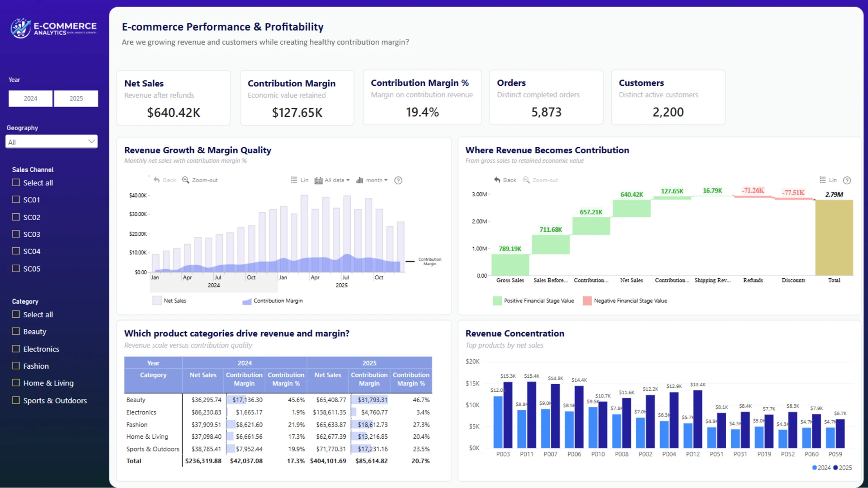
Task: Click Zoom-out magnifier in waterfall chart
Action: pos(526,180)
